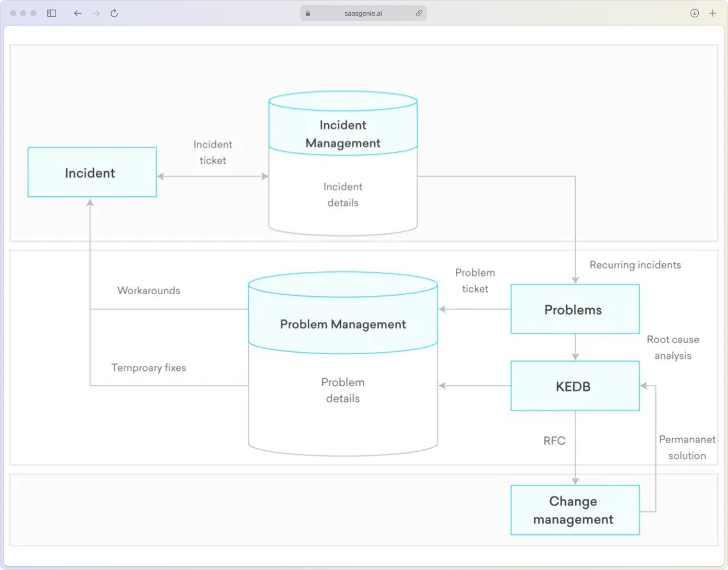Click the back navigation arrow
Image resolution: width=728 pixels, height=570 pixels.
pos(77,13)
